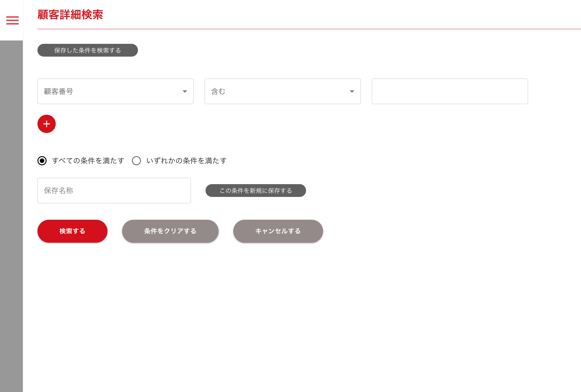Click the arrow icon on 顧客番号 dropdown
The height and width of the screenshot is (392, 581).
[185, 91]
